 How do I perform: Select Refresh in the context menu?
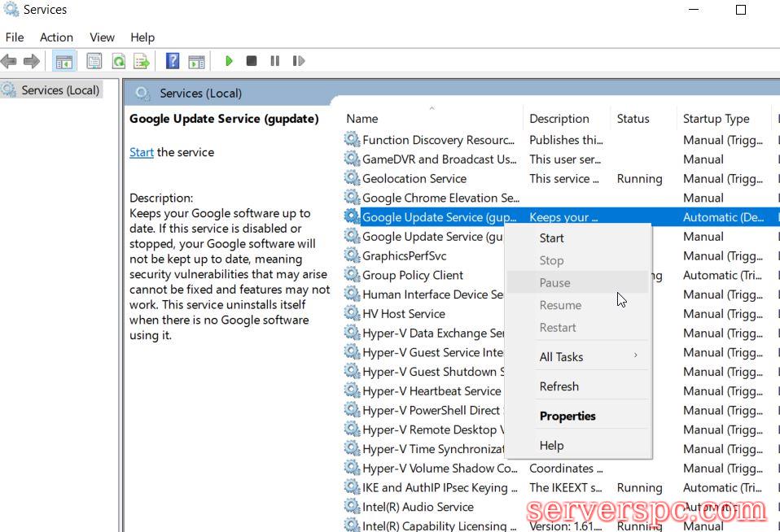click(x=559, y=386)
